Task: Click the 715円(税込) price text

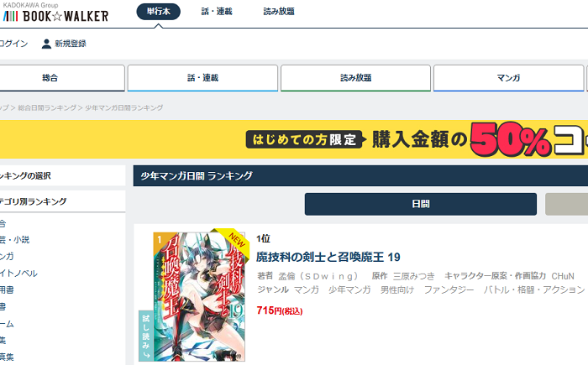Action: (x=280, y=310)
